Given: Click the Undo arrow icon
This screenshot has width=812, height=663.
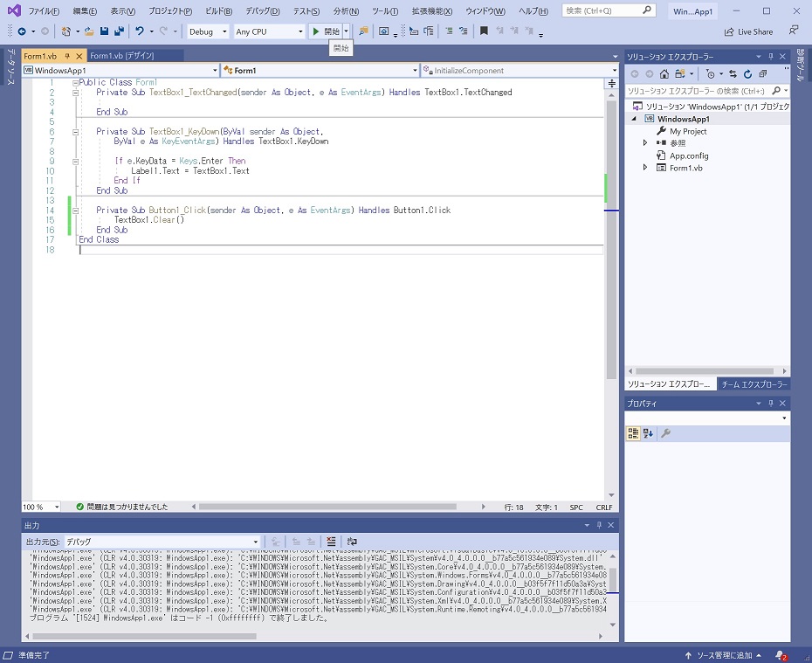Looking at the screenshot, I should 140,31.
